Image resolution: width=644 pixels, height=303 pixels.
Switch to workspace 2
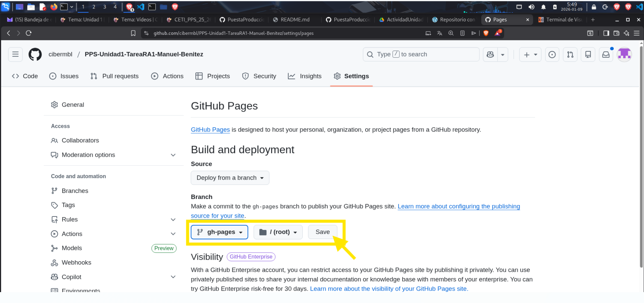(94, 7)
